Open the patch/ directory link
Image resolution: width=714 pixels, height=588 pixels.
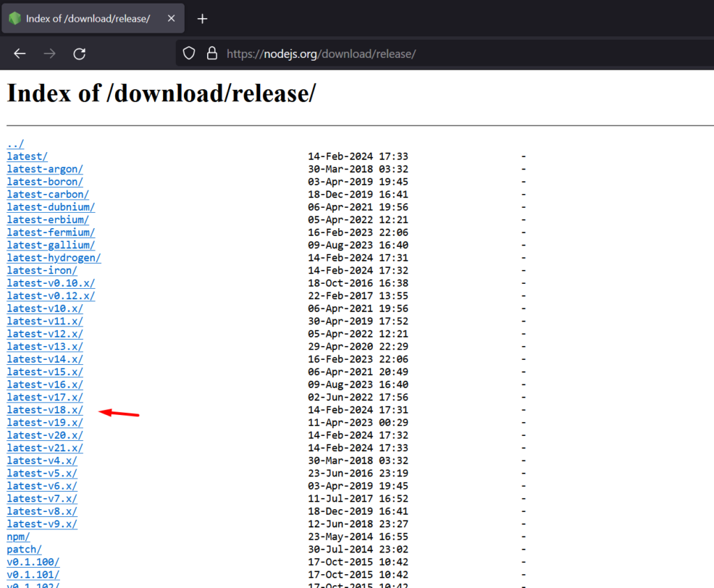24,550
